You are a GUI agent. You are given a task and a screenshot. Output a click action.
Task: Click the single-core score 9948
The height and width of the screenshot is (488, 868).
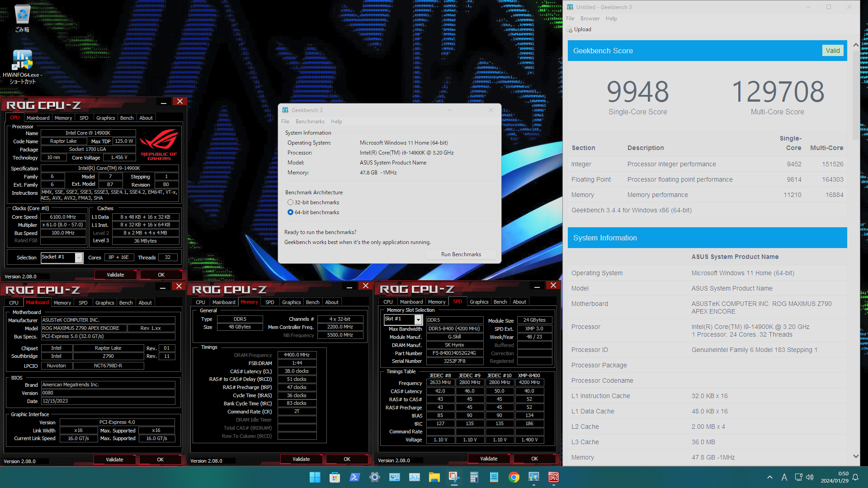point(637,92)
